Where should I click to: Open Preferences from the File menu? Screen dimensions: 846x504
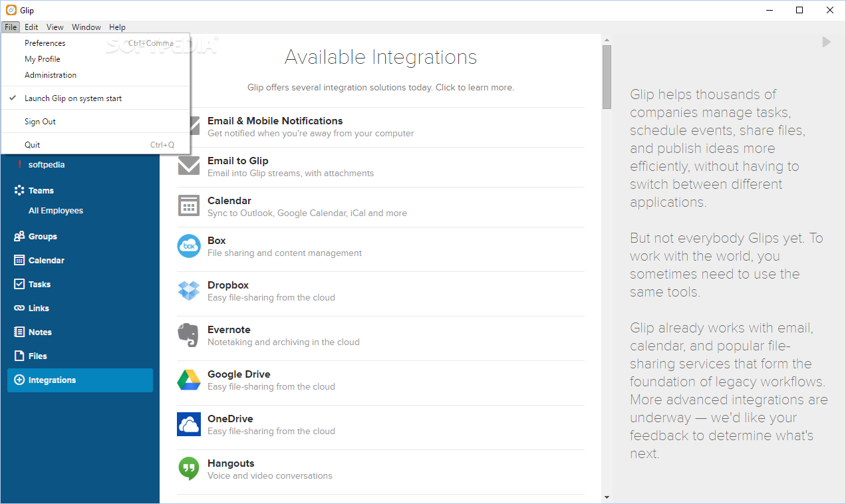tap(96, 43)
